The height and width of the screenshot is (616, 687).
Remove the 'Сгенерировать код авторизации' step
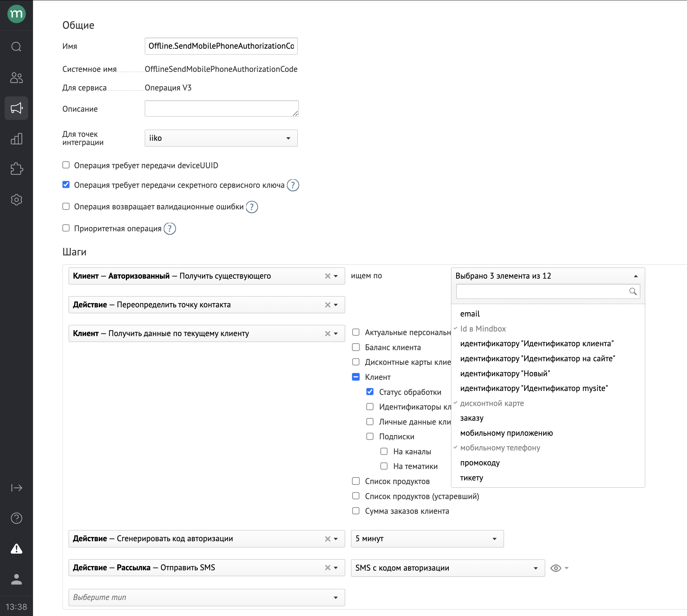(327, 539)
